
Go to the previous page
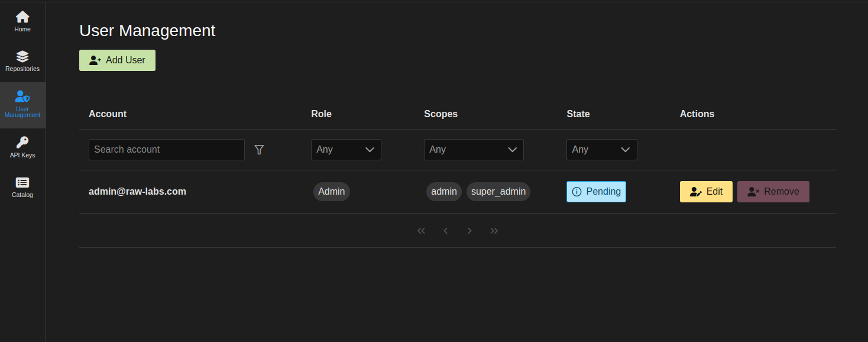click(x=445, y=231)
